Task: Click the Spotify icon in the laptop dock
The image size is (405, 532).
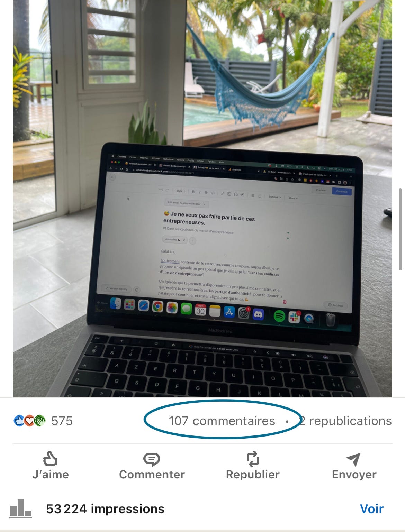Action: pos(279,316)
